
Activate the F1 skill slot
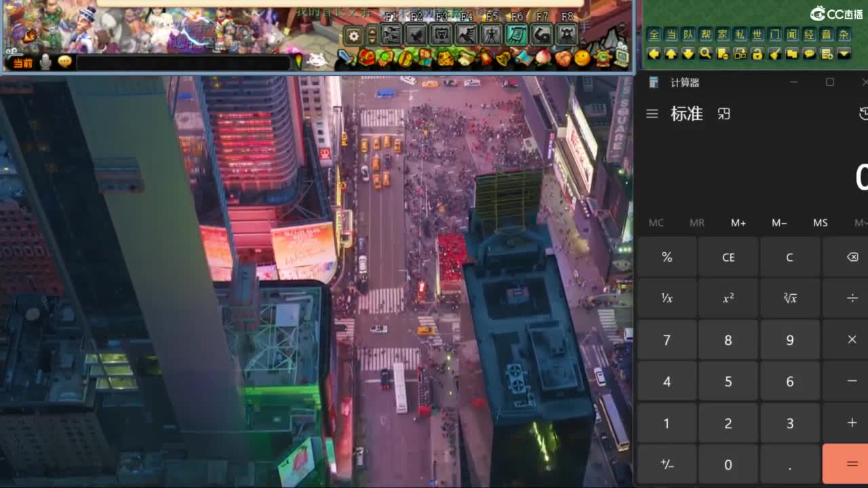click(391, 35)
